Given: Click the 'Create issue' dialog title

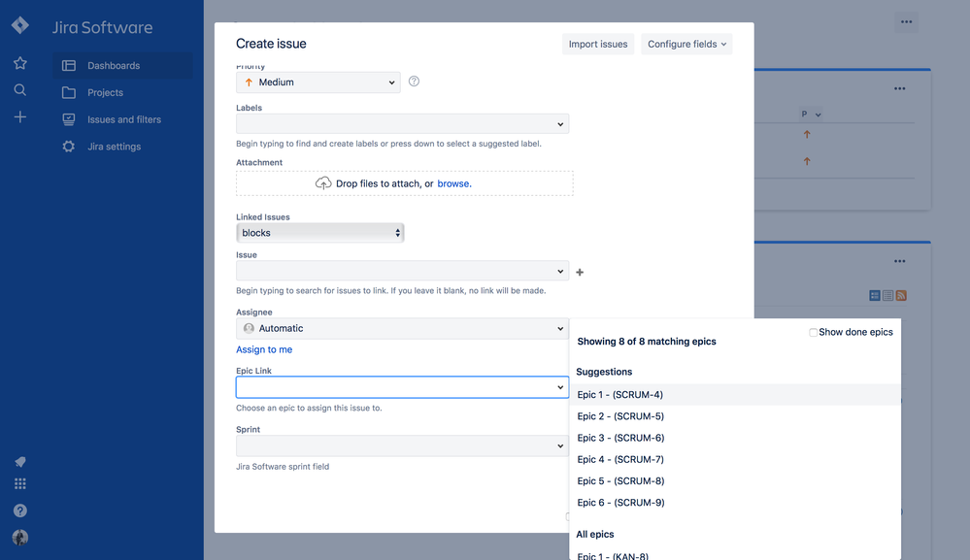Looking at the screenshot, I should tap(271, 44).
